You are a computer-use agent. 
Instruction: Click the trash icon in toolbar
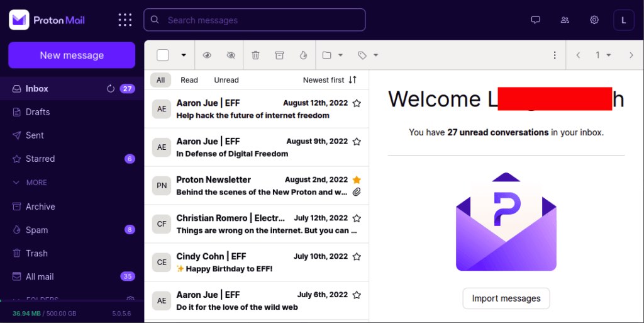click(255, 55)
